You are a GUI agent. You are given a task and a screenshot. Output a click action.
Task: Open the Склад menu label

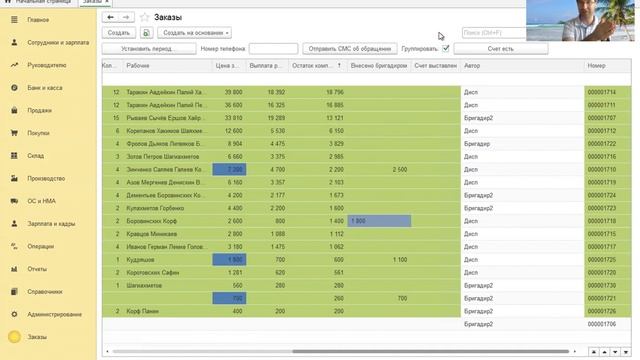[36, 156]
